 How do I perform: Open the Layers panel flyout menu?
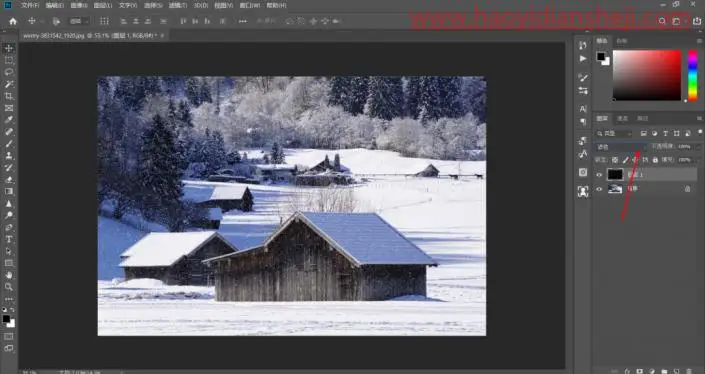700,119
